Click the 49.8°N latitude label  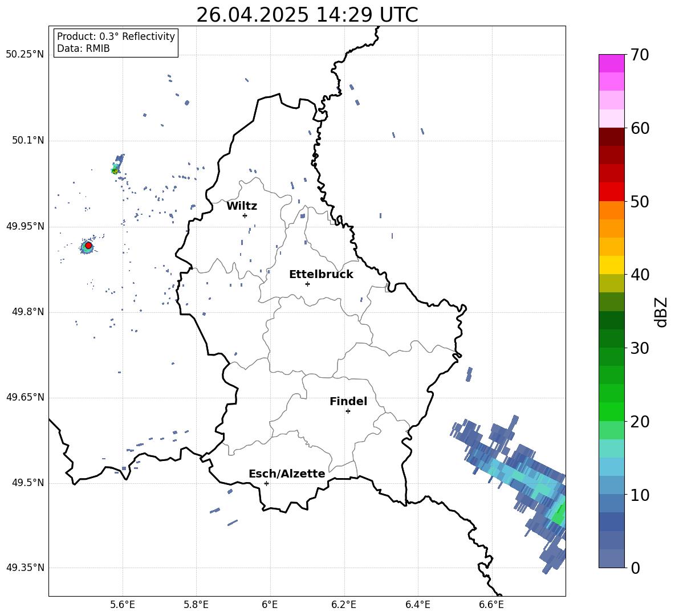[27, 312]
